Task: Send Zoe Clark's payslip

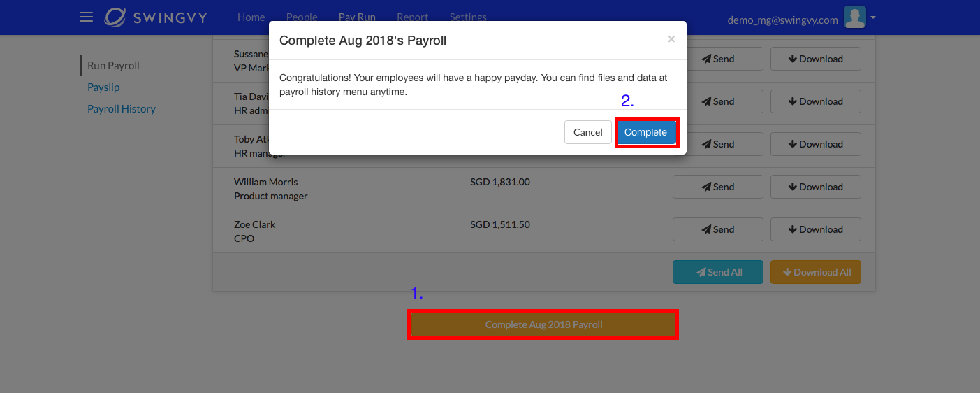Action: (x=718, y=229)
